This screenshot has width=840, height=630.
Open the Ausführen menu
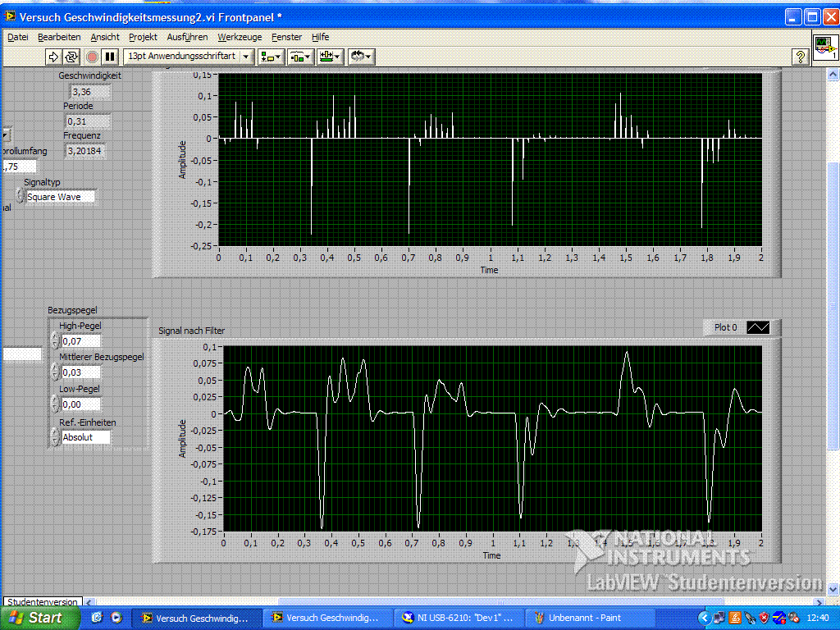point(187,37)
